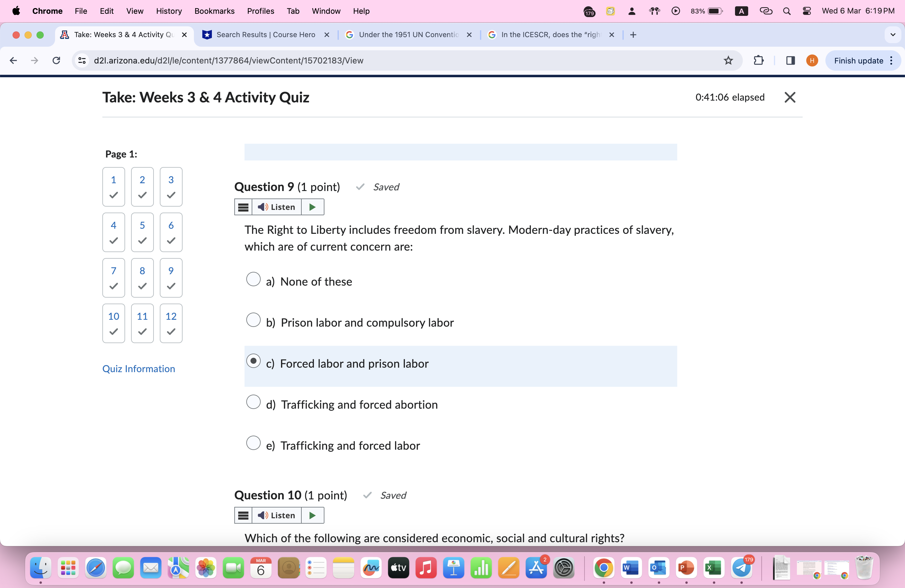Screen dimensions: 905x588
Task: Switch to the Course Hero Search Results tab
Action: (x=265, y=35)
